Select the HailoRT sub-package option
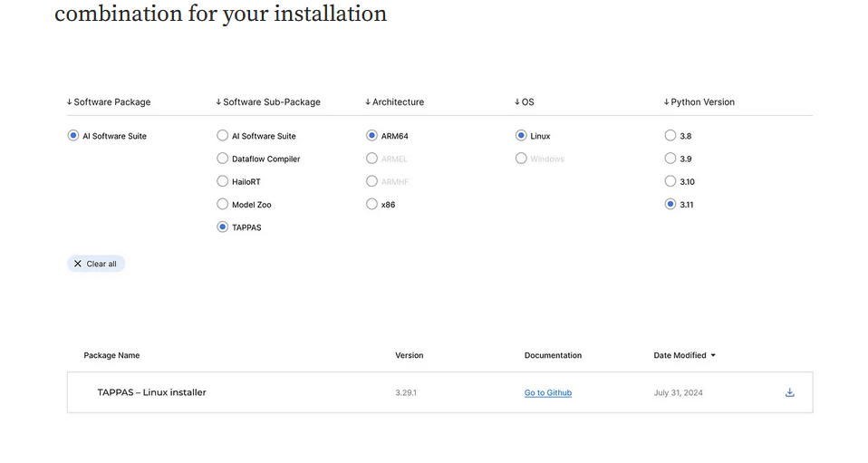The height and width of the screenshot is (463, 868). 223,181
